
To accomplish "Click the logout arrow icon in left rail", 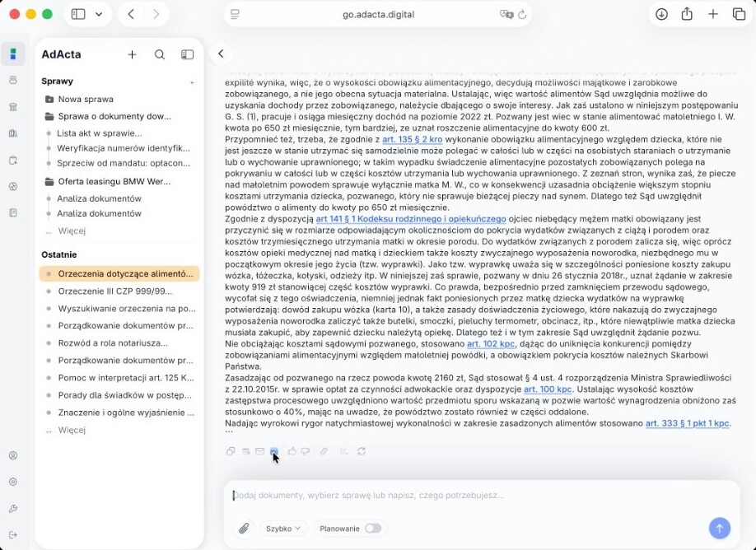I will 13,534.
